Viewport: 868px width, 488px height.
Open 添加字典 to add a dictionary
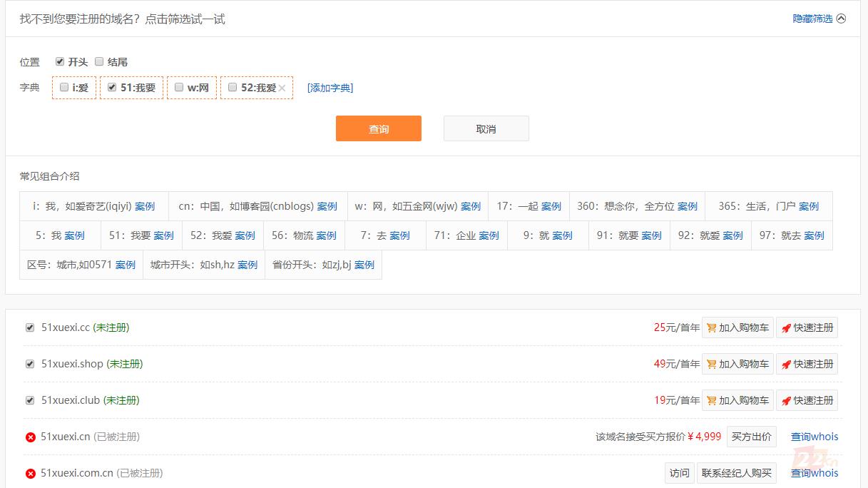(x=330, y=88)
